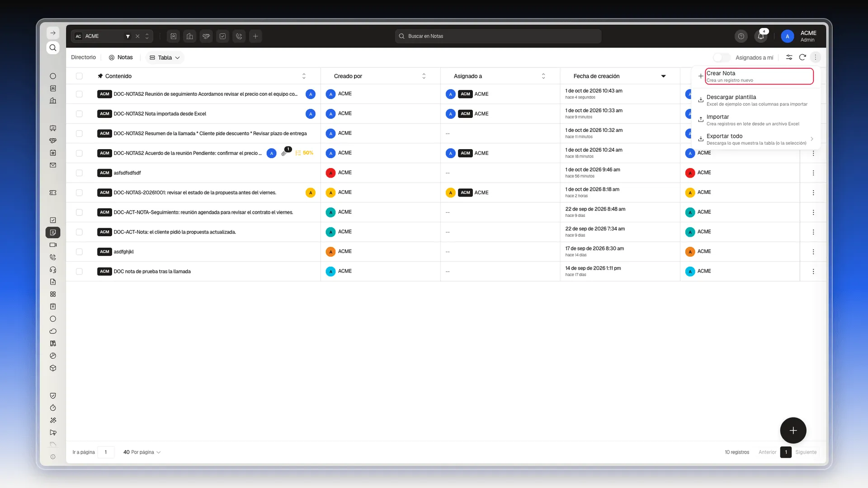Viewport: 868px width, 488px height.
Task: Open the ACME workspace selector dropdown
Action: pyautogui.click(x=112, y=36)
